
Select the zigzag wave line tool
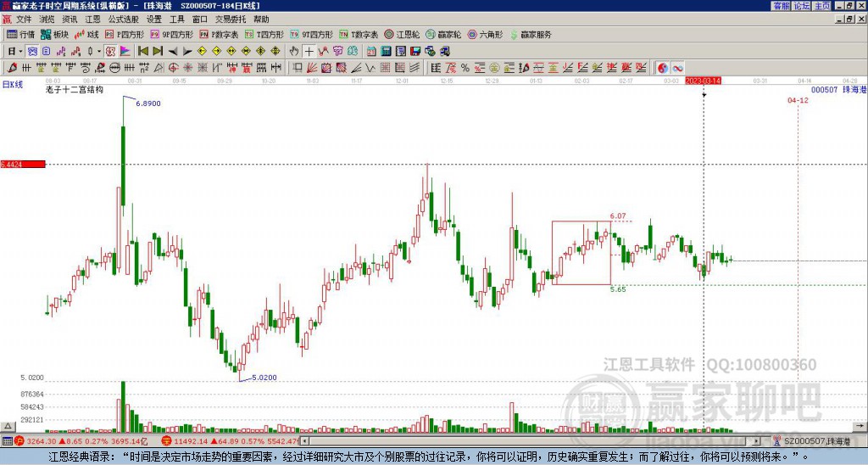[x=370, y=68]
